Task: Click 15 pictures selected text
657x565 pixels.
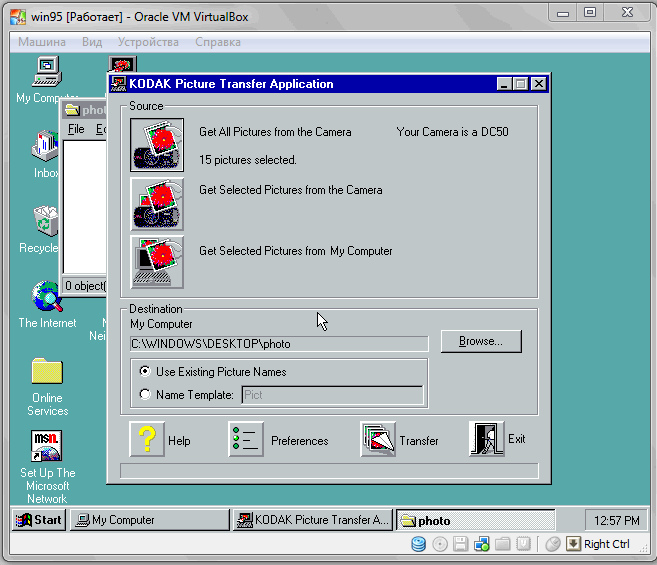Action: click(248, 160)
